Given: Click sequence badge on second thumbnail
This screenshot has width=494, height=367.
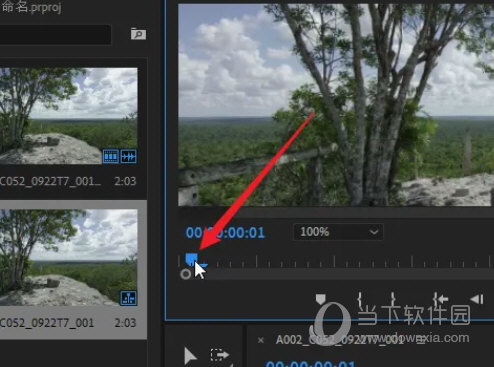Looking at the screenshot, I should 128,298.
